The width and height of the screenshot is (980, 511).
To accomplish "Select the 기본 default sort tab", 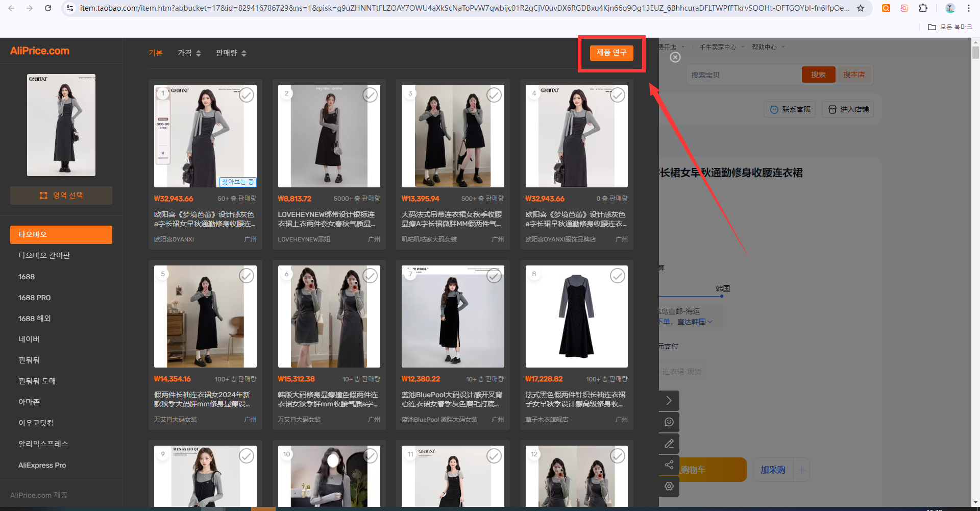I will pyautogui.click(x=156, y=53).
